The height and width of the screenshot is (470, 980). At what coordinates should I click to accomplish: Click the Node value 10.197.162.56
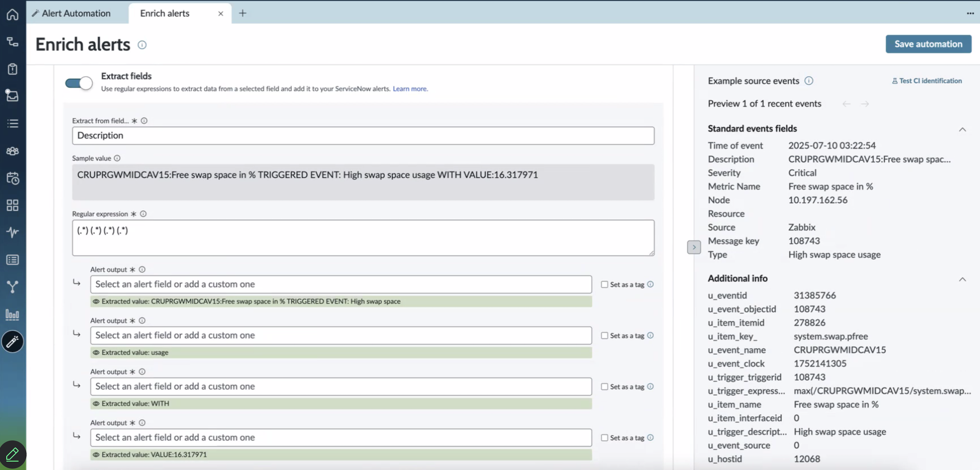(x=818, y=200)
